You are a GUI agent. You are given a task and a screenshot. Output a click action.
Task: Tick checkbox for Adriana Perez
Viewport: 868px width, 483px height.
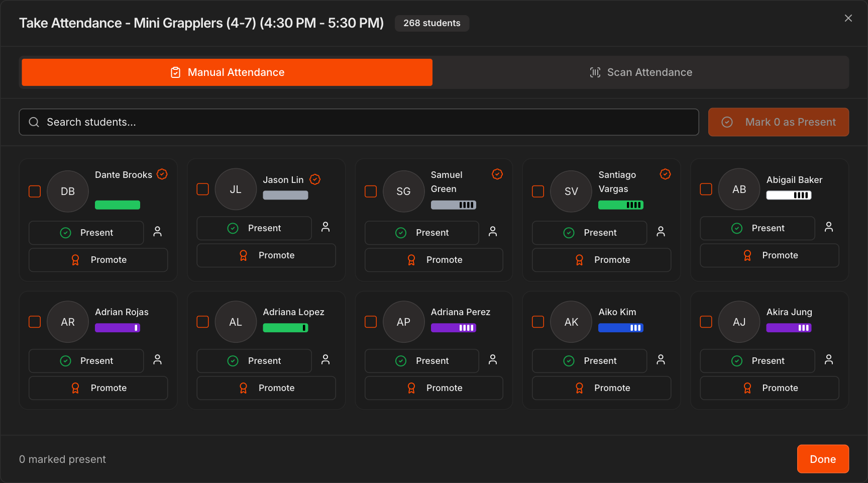[x=371, y=322]
